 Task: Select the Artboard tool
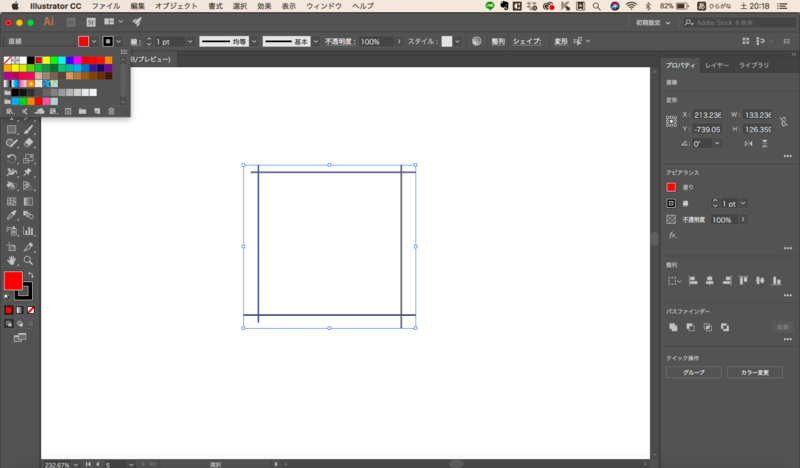coord(11,247)
